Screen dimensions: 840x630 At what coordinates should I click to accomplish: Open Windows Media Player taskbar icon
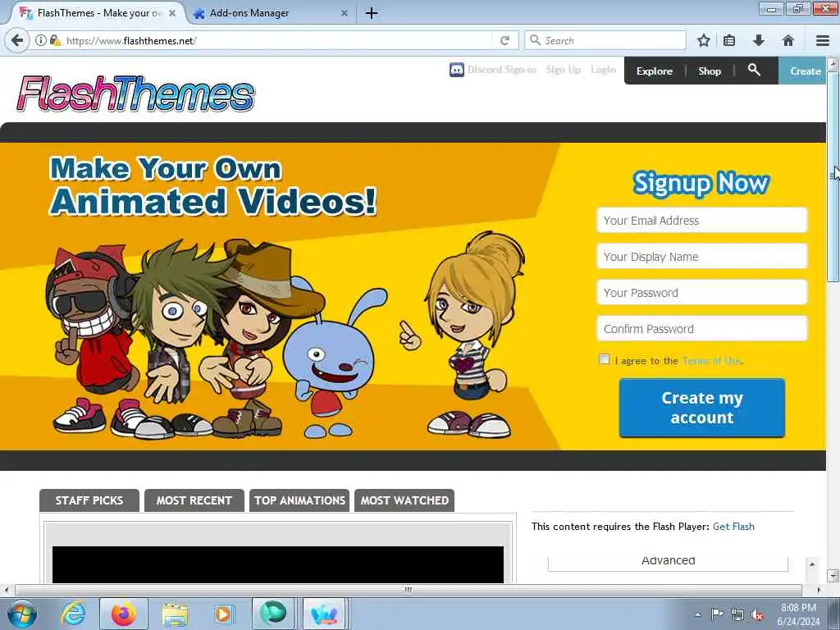coord(223,614)
